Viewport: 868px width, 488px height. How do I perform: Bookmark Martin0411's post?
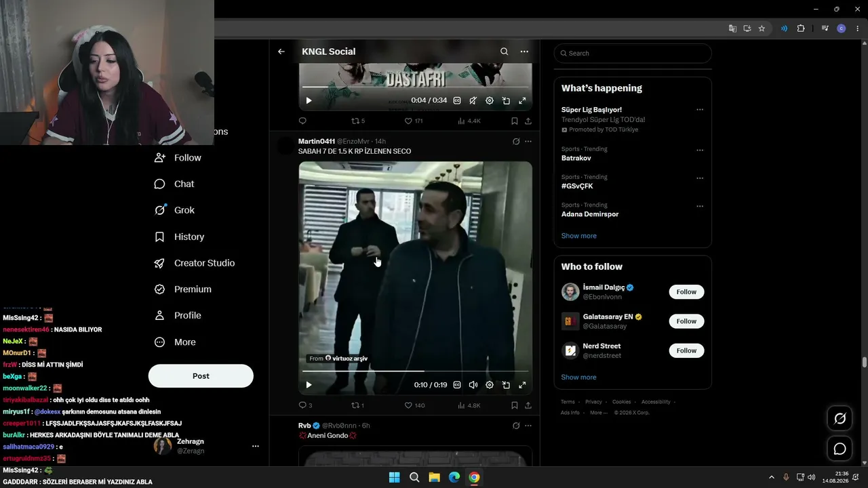click(515, 405)
